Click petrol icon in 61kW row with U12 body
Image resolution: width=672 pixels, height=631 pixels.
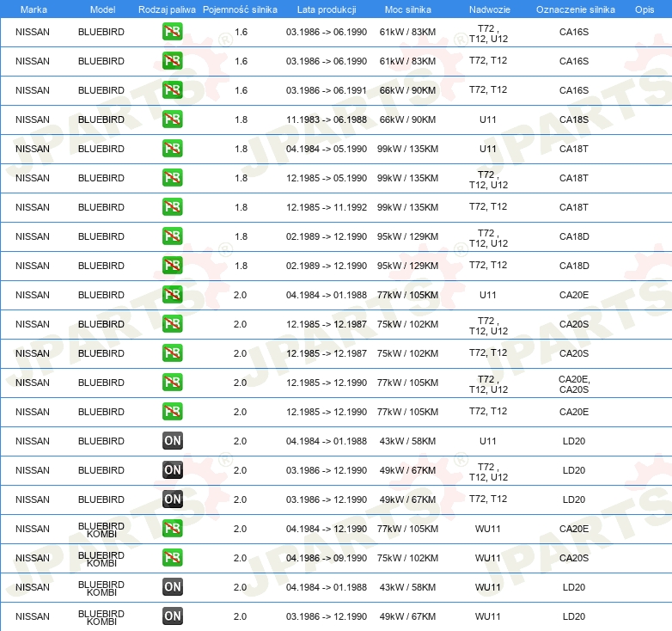click(172, 32)
